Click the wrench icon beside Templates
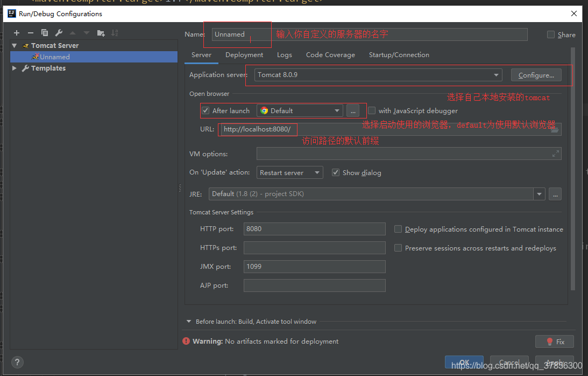Viewport: 588px width, 376px height. click(25, 68)
